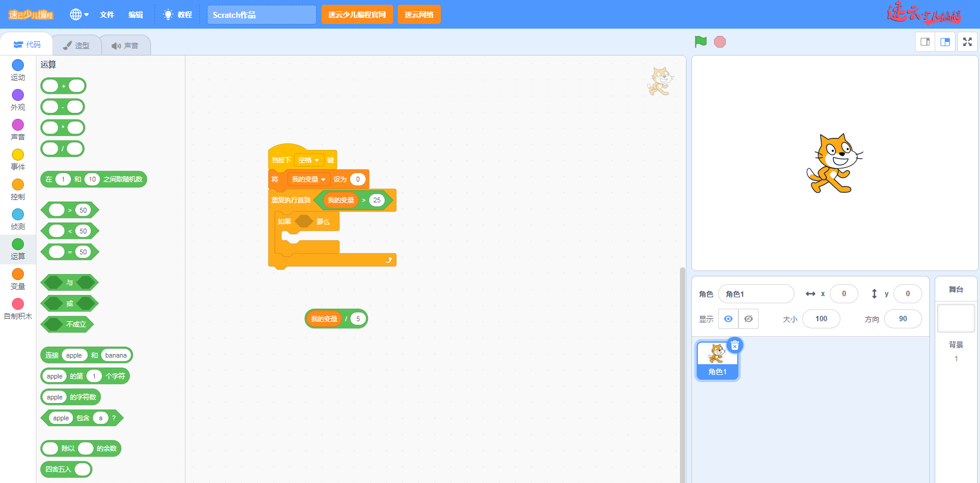Switch to the 声音 sounds tab
The height and width of the screenshot is (483, 980).
click(125, 45)
